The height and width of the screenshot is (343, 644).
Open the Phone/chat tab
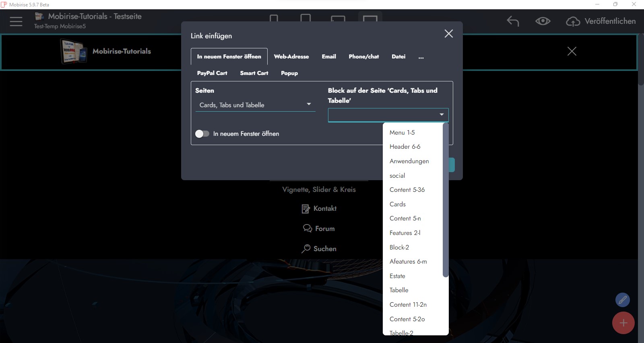(363, 57)
